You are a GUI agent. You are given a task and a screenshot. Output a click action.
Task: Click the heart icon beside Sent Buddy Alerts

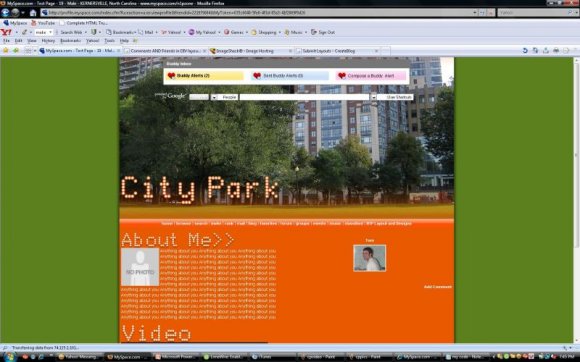click(257, 75)
